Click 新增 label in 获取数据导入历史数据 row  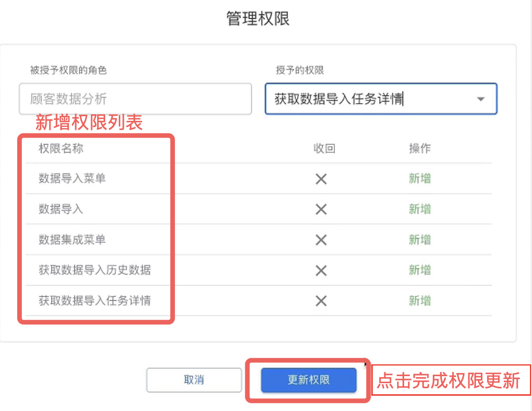point(420,270)
